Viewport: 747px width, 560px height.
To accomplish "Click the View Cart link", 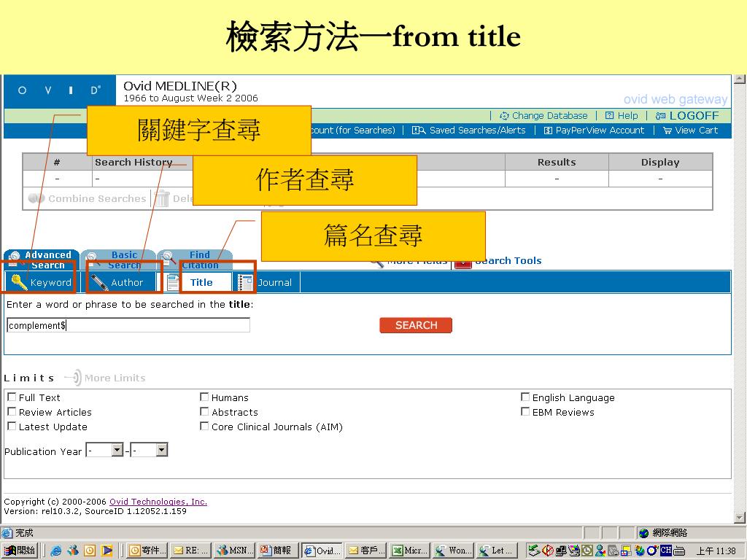I will pyautogui.click(x=696, y=131).
